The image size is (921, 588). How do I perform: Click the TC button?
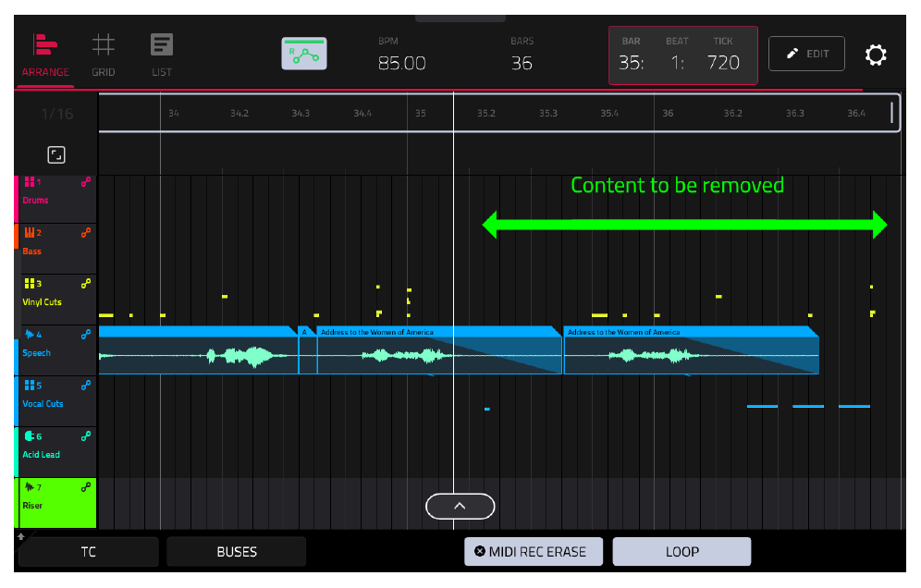coord(89,552)
